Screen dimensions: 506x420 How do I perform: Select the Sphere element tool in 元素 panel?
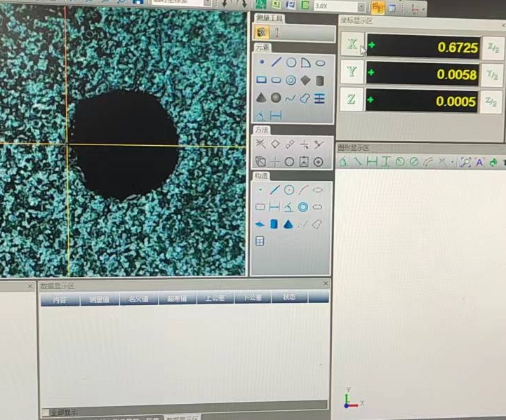(x=276, y=98)
